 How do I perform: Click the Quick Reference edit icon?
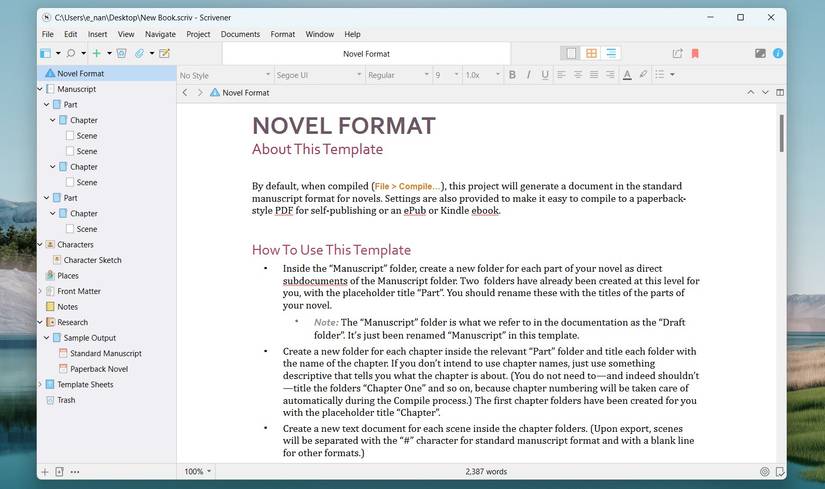point(165,53)
